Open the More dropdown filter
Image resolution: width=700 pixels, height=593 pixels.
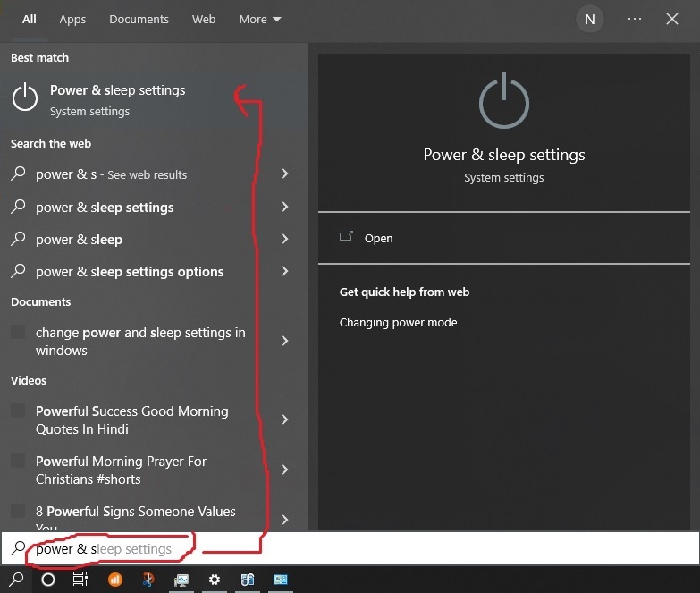(x=260, y=19)
